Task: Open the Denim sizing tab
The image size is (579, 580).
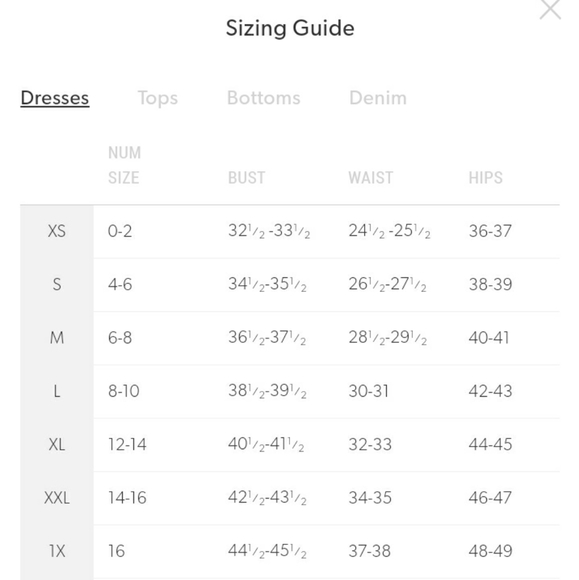Action: point(378,98)
